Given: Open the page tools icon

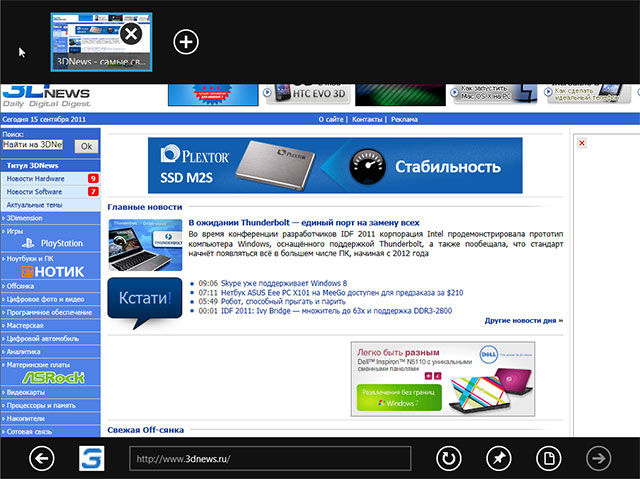Looking at the screenshot, I should [x=548, y=458].
